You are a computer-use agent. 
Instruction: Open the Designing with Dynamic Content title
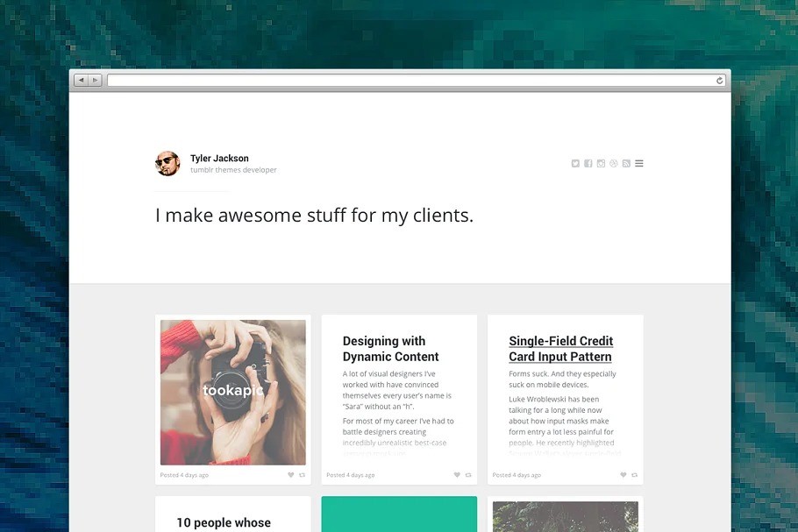pyautogui.click(x=390, y=349)
